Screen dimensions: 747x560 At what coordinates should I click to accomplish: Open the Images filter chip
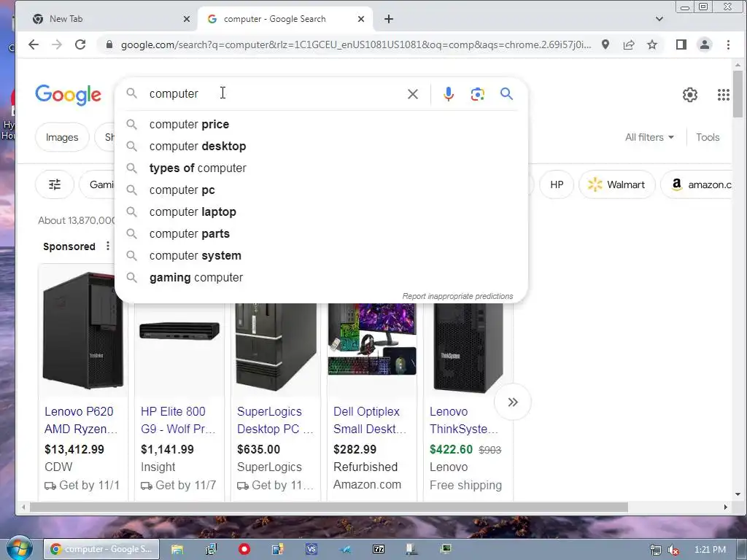62,137
